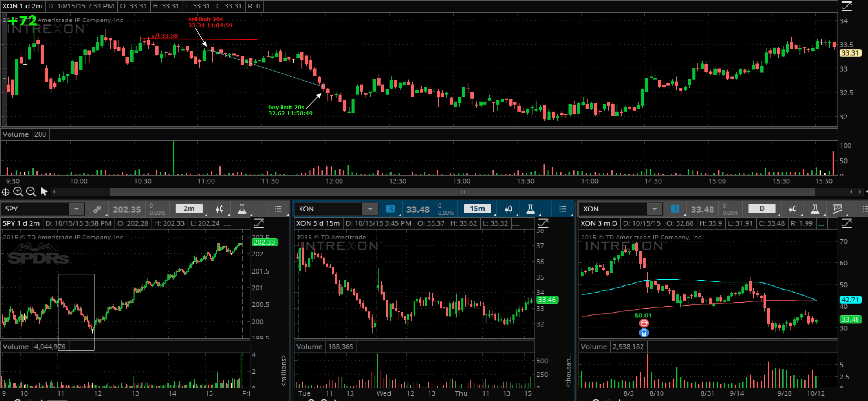Click the crosshair pan tool on main chart
Viewport: 868px width, 401px height.
[x=5, y=192]
